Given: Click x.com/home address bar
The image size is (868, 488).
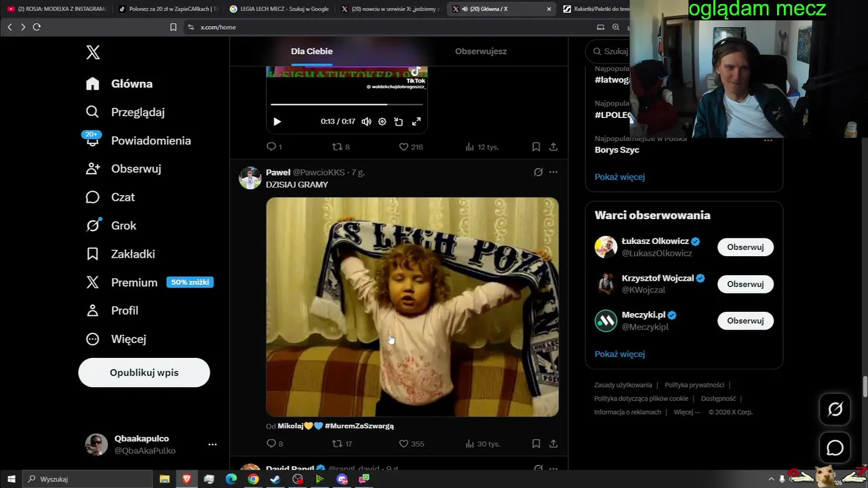Looking at the screenshot, I should [x=387, y=27].
